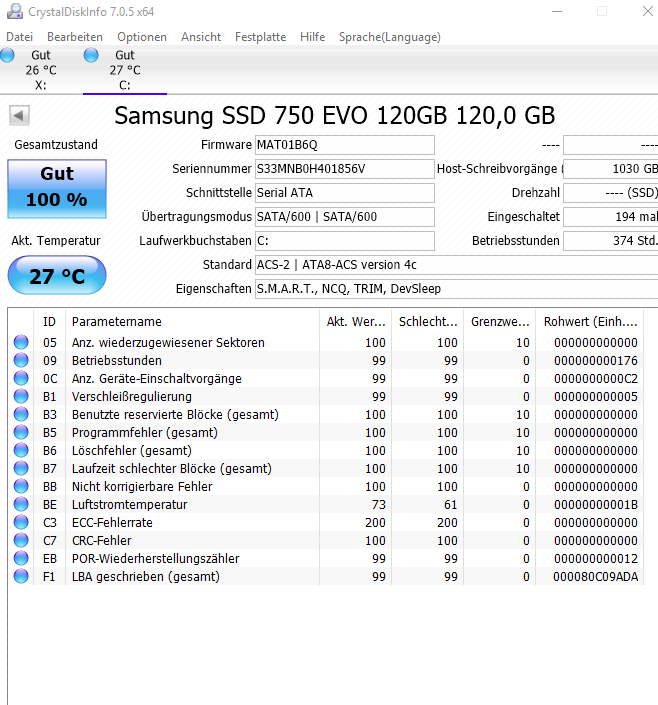Click raw value 000000000012 in POR row
Screen dimensions: 658x705
[x=596, y=558]
